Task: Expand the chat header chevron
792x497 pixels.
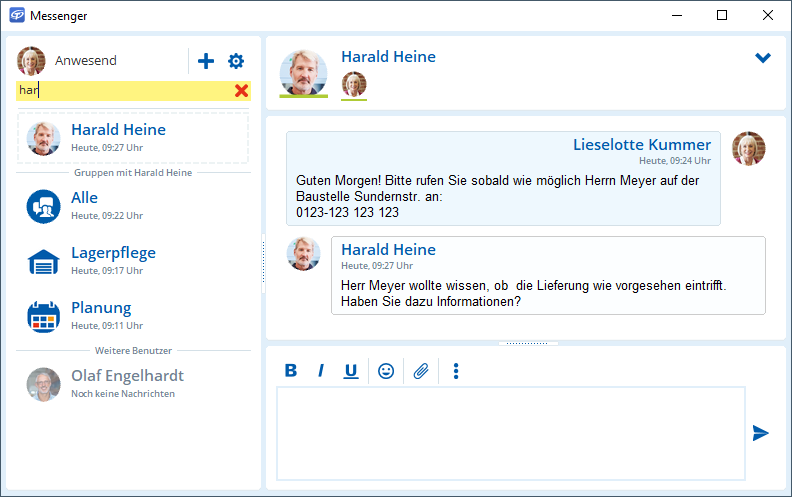Action: 763,58
